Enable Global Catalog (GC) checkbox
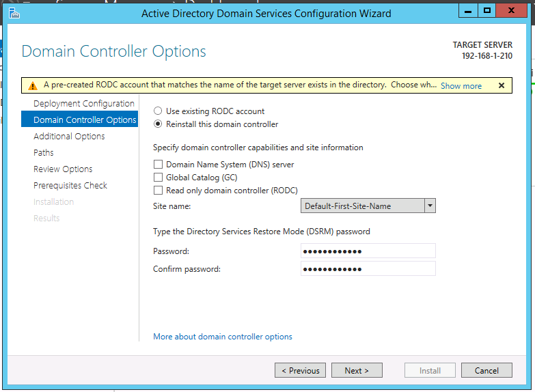Image resolution: width=535 pixels, height=392 pixels. tap(158, 177)
